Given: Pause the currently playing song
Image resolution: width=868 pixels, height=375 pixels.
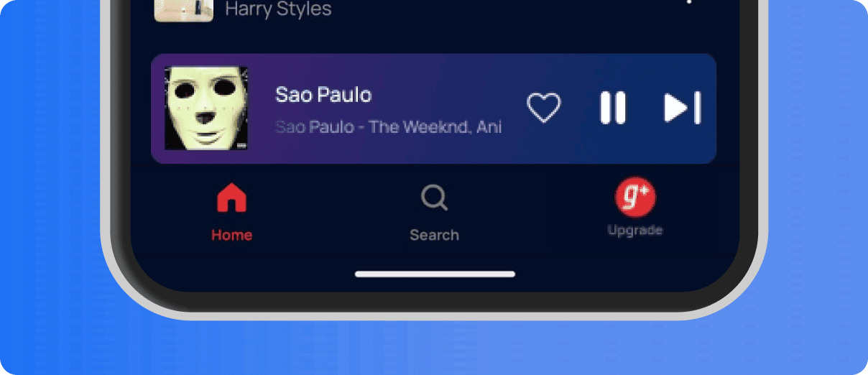Looking at the screenshot, I should 613,108.
